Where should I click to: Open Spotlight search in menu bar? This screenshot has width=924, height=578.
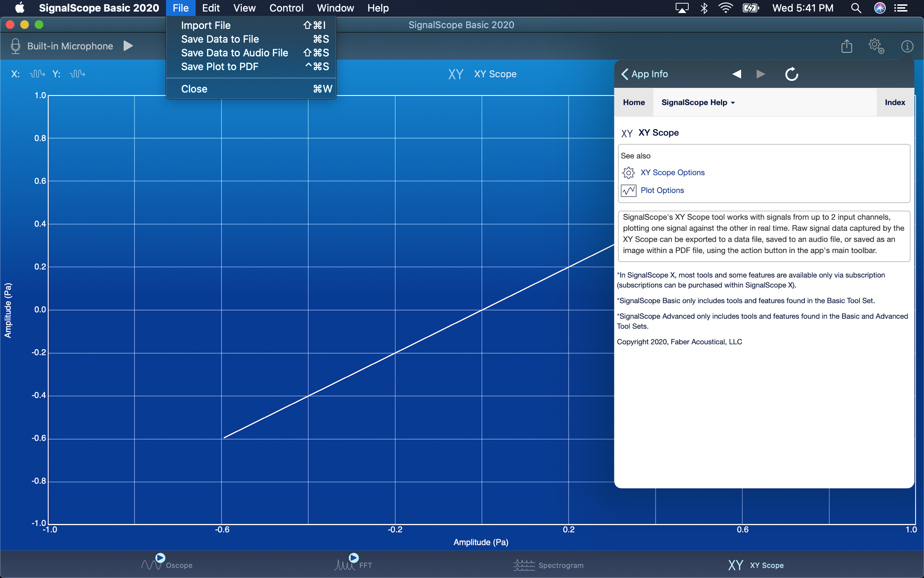tap(856, 8)
